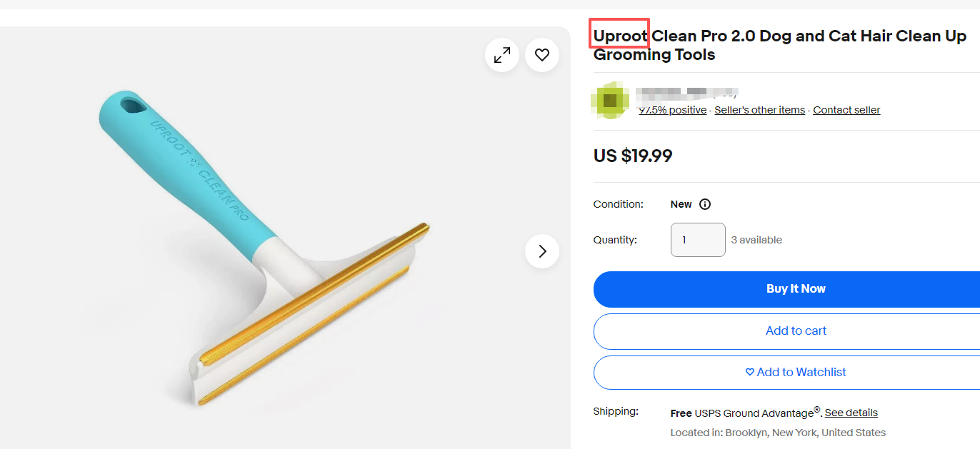Open the seller profile via the avatar
Image resolution: width=980 pixels, height=449 pixels.
(610, 100)
